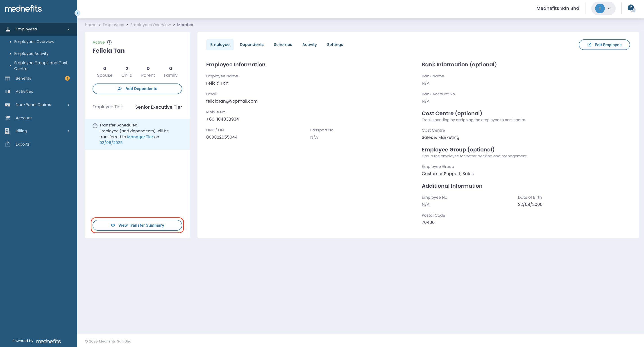This screenshot has width=644, height=347.
Task: Click the Active status info icon
Action: [109, 42]
